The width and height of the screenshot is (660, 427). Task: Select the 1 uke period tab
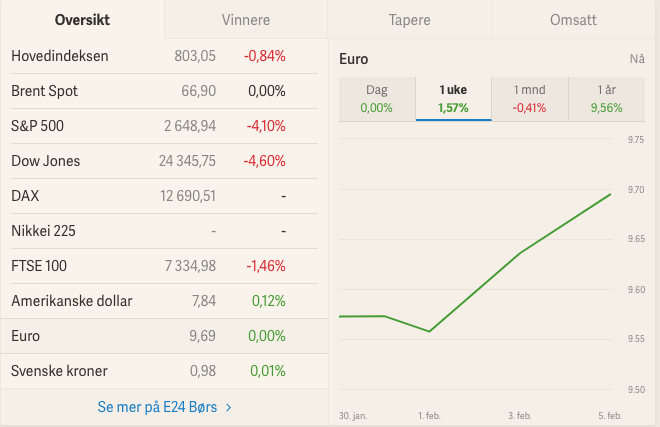pos(453,98)
